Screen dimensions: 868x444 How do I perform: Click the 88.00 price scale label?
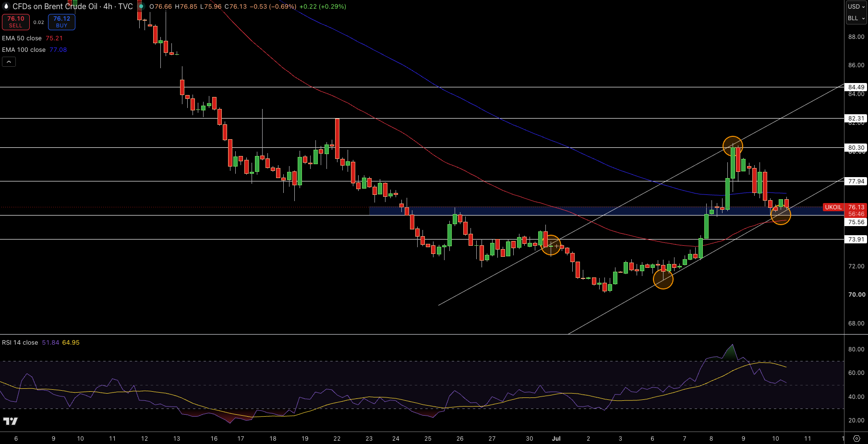856,36
